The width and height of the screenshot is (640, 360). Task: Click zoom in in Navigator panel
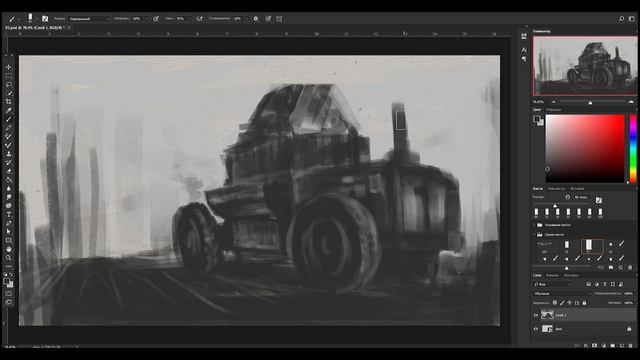631,102
